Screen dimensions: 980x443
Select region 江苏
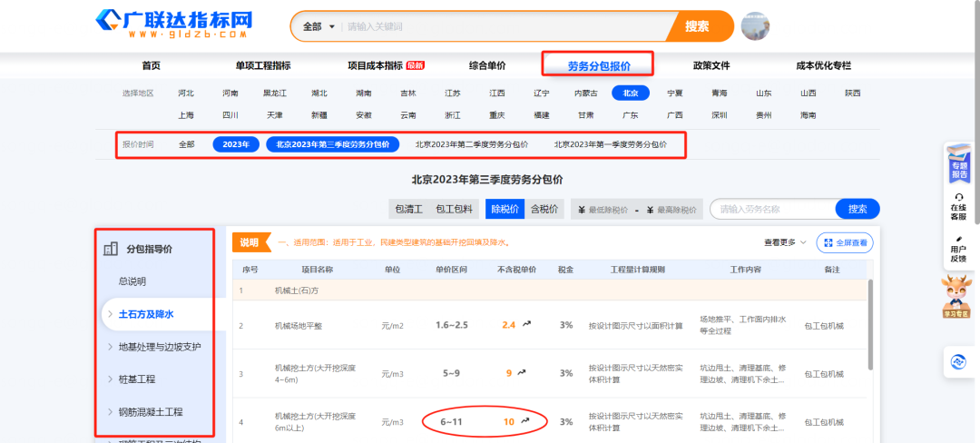[x=453, y=94]
